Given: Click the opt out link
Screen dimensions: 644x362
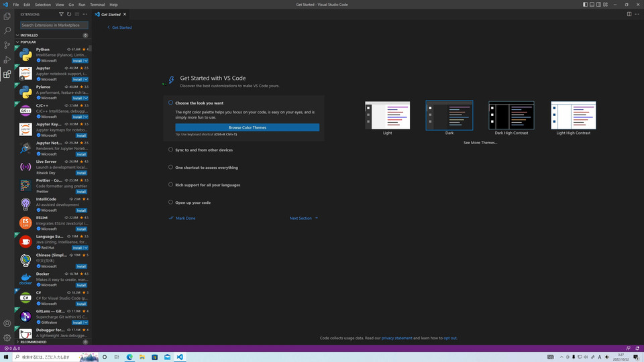Looking at the screenshot, I should point(449,338).
